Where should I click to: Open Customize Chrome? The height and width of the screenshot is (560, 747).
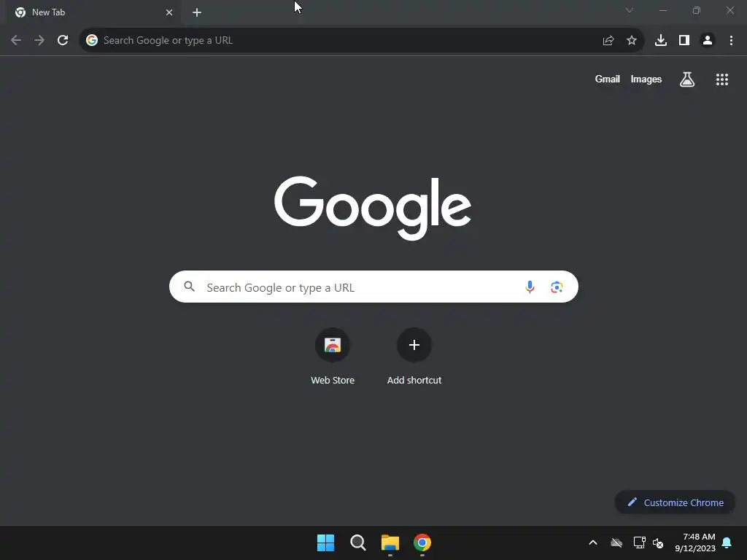675,502
